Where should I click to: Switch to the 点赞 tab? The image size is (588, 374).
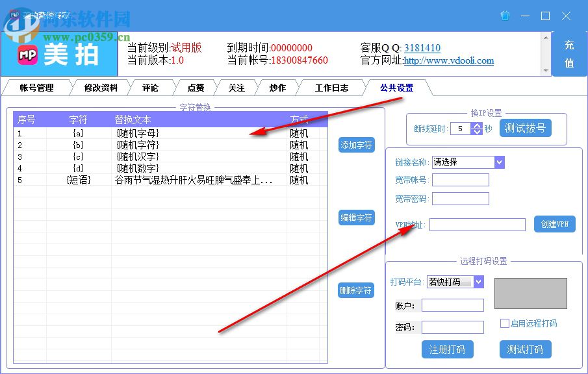coord(195,87)
